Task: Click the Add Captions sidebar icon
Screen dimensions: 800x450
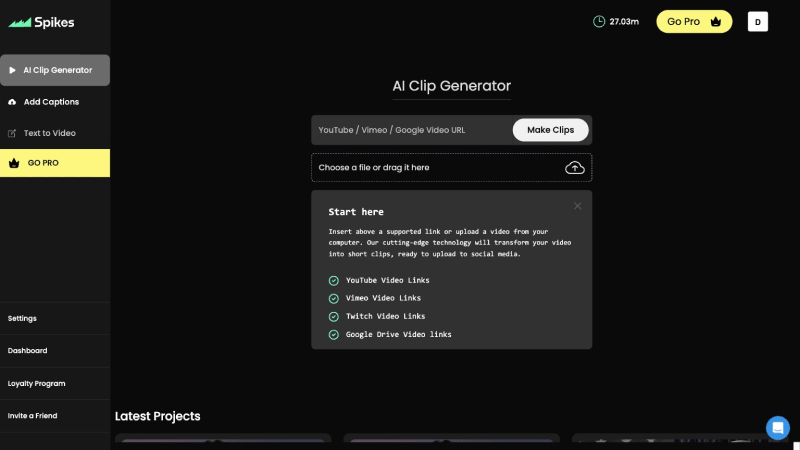Action: (x=12, y=102)
